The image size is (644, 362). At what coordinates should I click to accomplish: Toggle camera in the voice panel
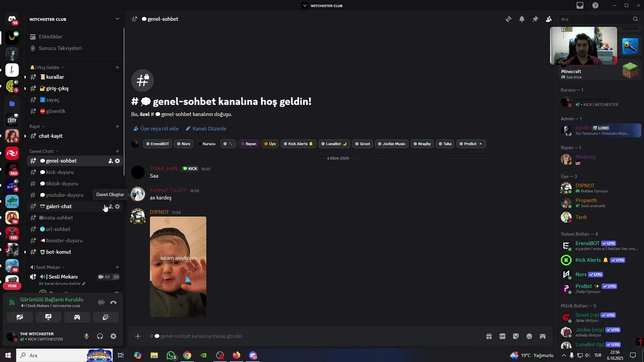click(x=20, y=317)
